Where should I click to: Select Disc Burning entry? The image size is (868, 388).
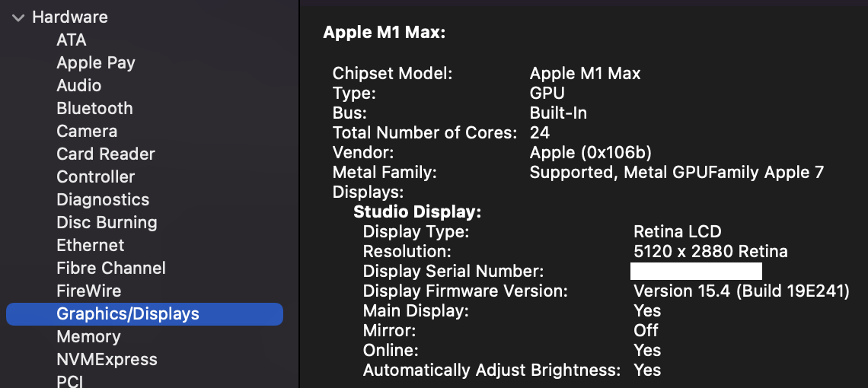(x=107, y=223)
